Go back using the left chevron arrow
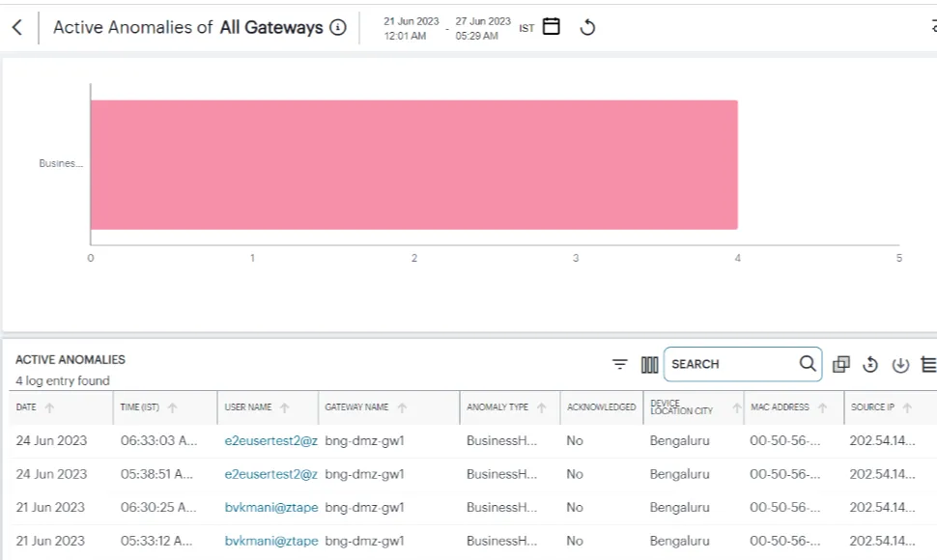The image size is (937, 560). [x=17, y=27]
